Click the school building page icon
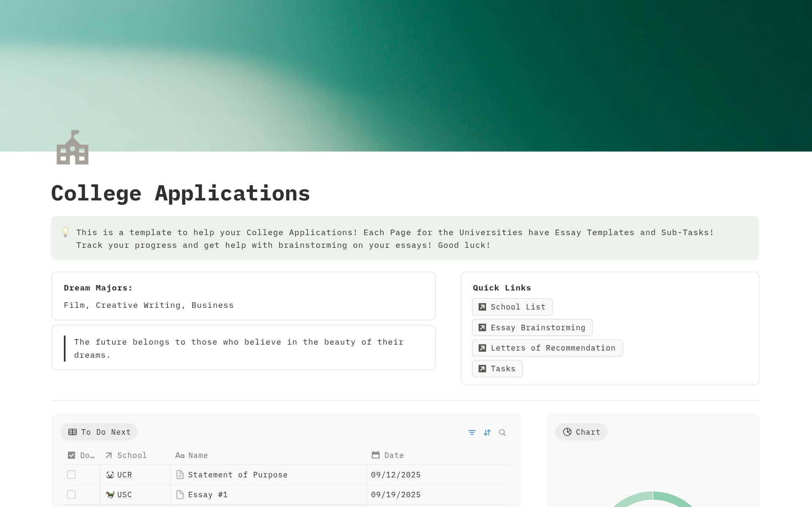The image size is (812, 507). (72, 148)
